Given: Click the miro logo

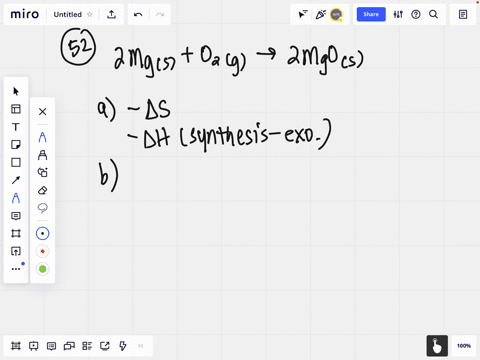Looking at the screenshot, I should [x=24, y=14].
